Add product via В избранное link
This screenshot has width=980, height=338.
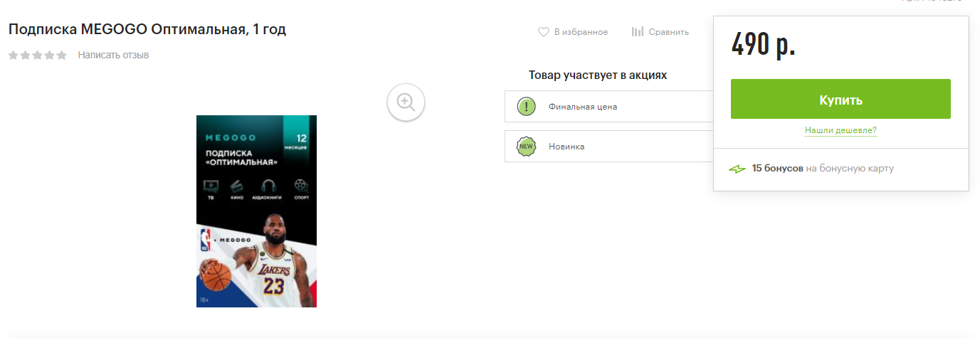tap(581, 32)
